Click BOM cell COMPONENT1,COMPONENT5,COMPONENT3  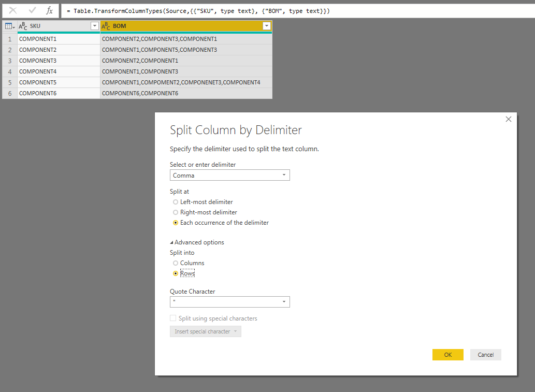[186, 50]
